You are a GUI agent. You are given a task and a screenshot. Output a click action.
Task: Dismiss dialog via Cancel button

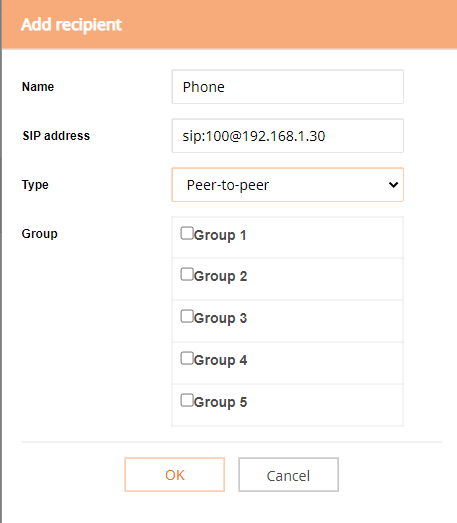click(289, 475)
